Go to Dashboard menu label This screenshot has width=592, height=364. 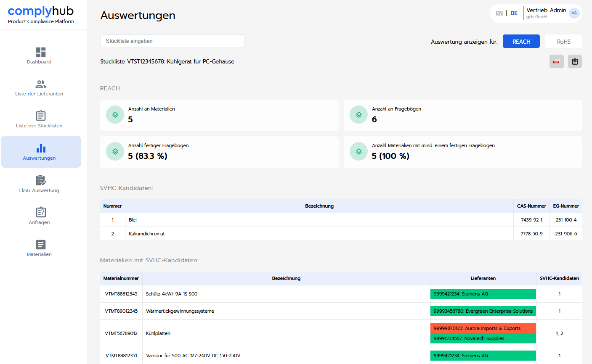[x=39, y=62]
